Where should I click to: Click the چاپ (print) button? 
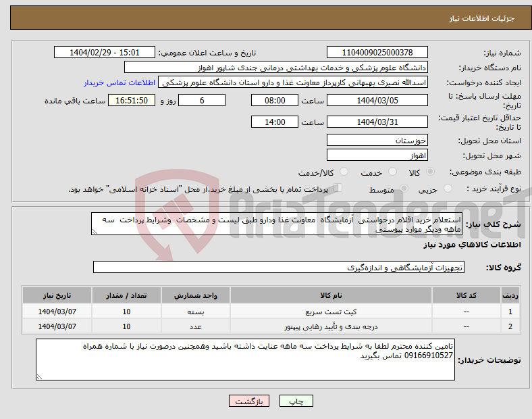click(x=296, y=401)
